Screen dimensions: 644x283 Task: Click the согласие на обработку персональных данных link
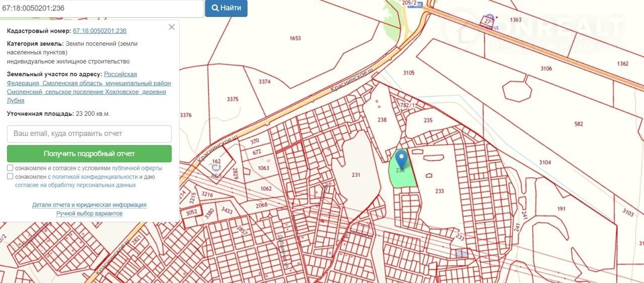click(x=75, y=185)
